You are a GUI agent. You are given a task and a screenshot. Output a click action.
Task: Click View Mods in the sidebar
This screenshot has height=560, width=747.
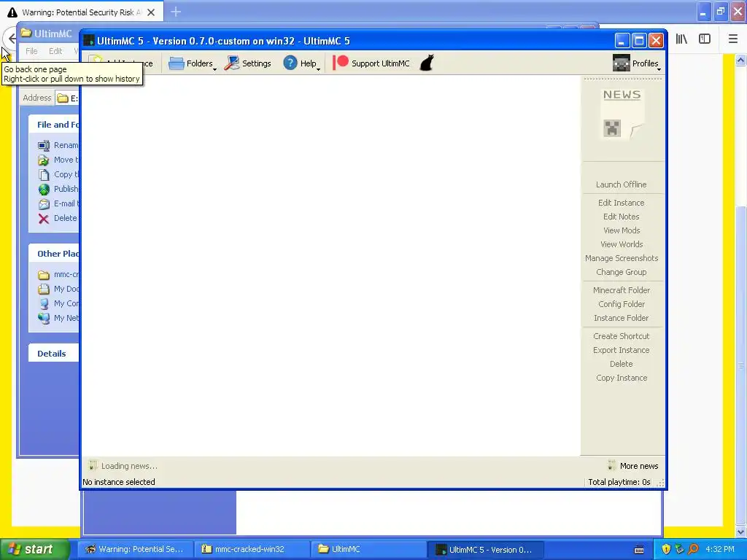click(622, 230)
